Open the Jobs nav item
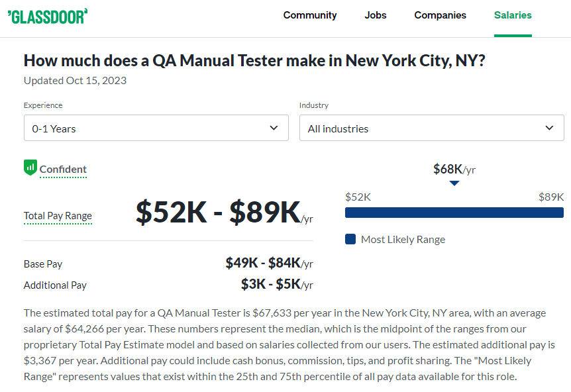This screenshot has width=571, height=392. 376,15
